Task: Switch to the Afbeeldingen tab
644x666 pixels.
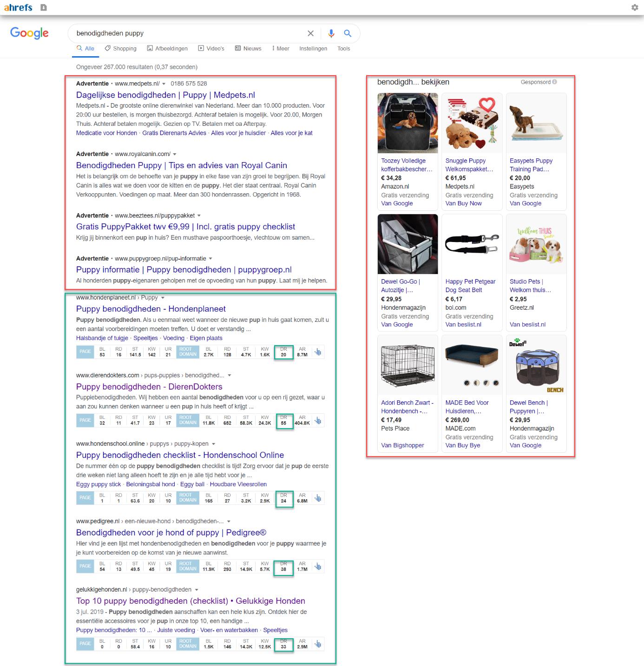Action: [x=167, y=48]
